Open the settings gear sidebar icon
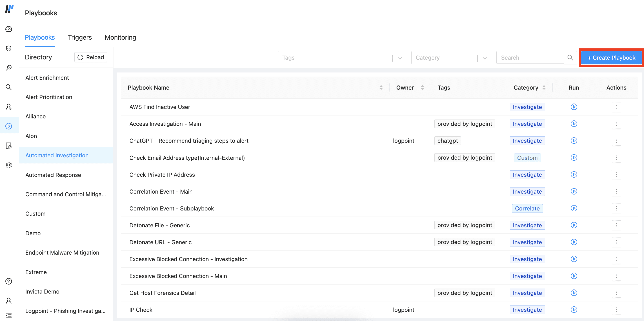The width and height of the screenshot is (644, 321). [x=9, y=165]
